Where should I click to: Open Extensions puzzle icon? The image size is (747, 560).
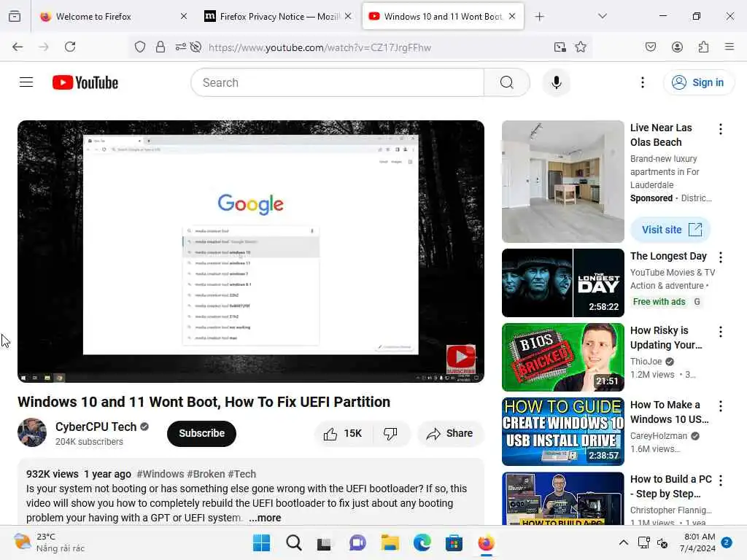click(x=703, y=47)
